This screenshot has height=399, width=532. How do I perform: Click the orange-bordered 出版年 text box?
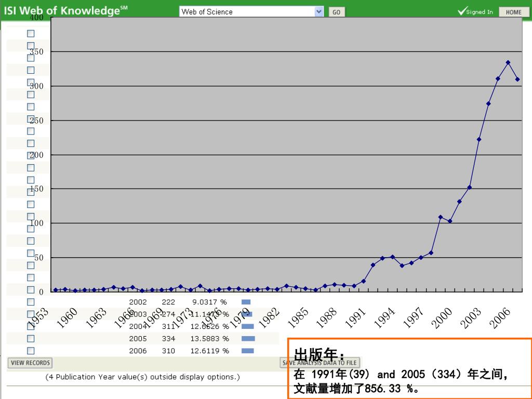point(409,369)
